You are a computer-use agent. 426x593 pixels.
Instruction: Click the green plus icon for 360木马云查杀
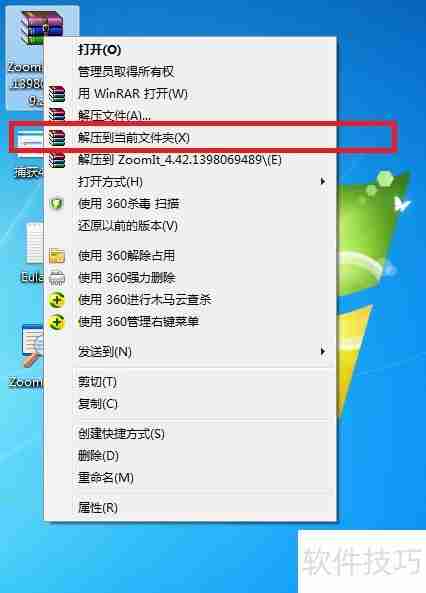coord(57,300)
